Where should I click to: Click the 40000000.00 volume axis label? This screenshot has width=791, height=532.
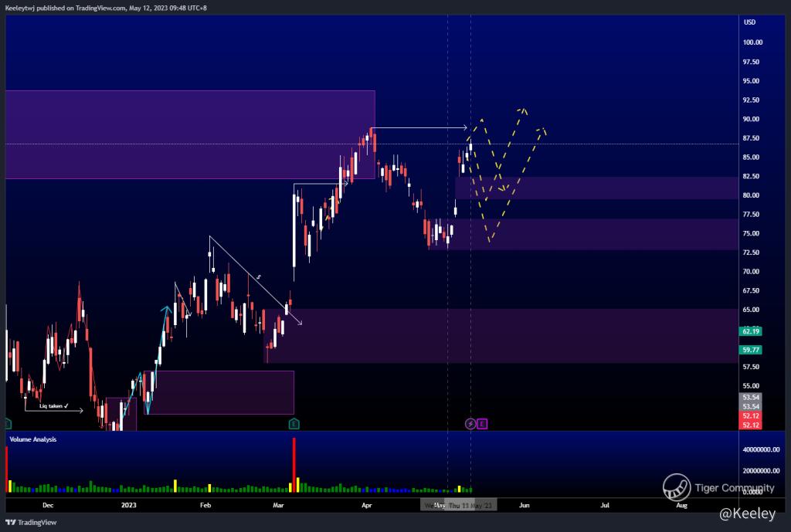pos(761,449)
